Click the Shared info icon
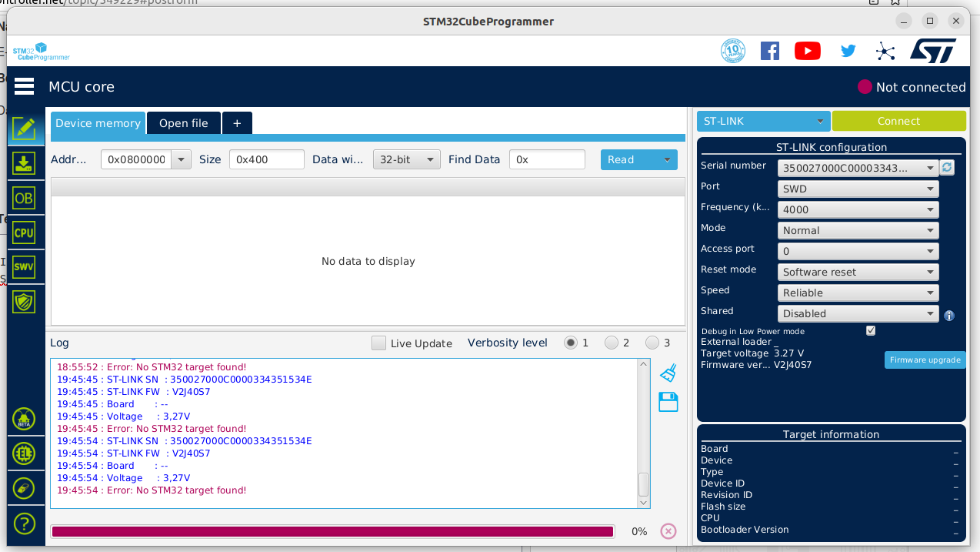Viewport: 980px width, 552px height. (949, 316)
